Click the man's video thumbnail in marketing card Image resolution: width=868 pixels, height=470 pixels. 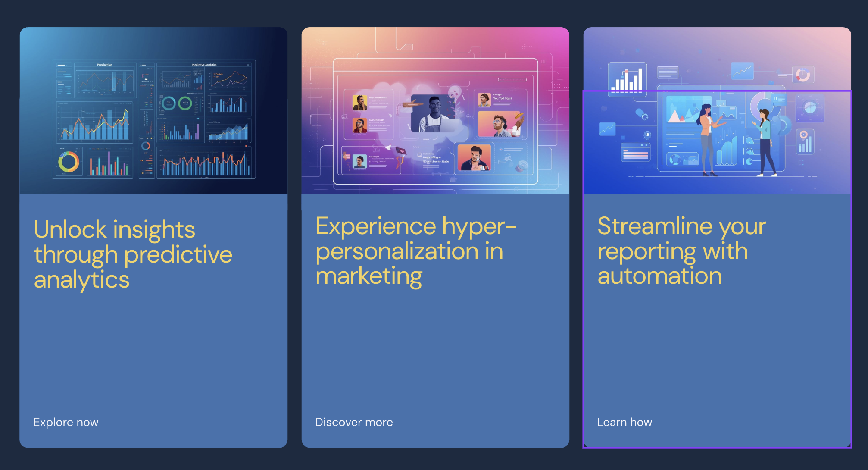point(434,113)
